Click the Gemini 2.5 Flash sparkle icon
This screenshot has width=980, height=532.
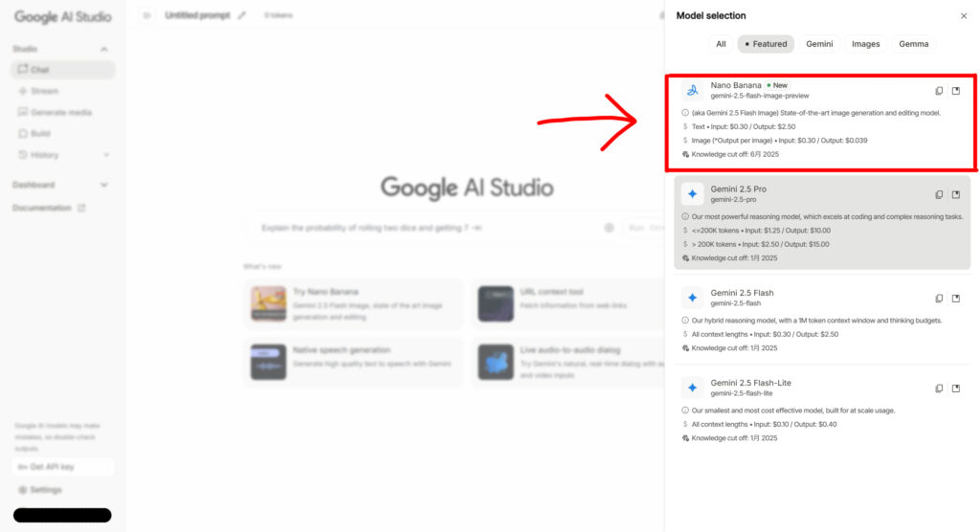point(692,299)
